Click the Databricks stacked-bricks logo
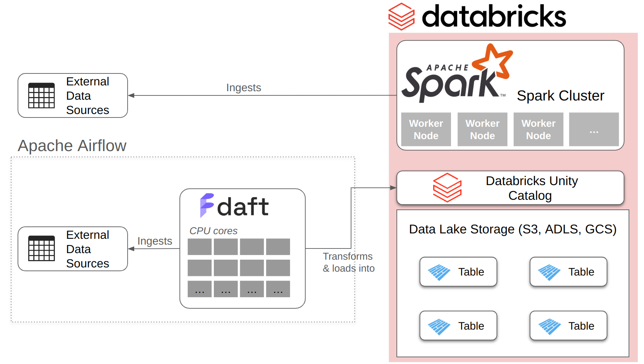This screenshot has height=364, width=644. pos(401,16)
